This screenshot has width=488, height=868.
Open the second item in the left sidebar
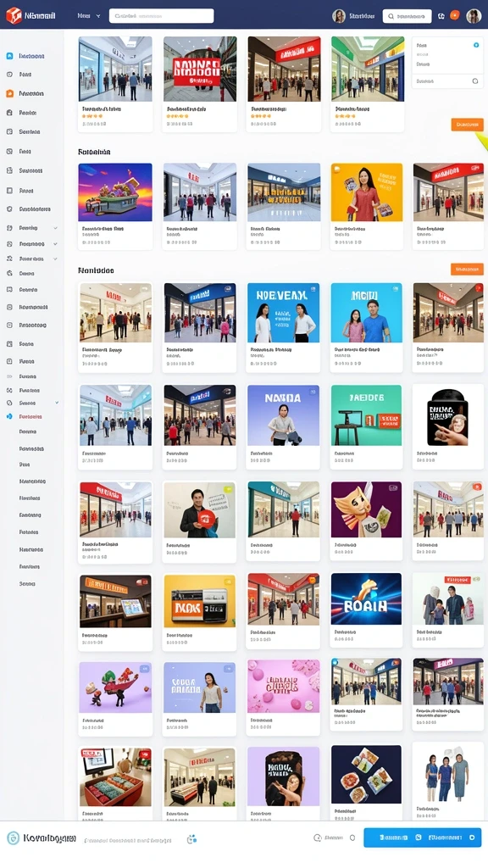click(25, 75)
